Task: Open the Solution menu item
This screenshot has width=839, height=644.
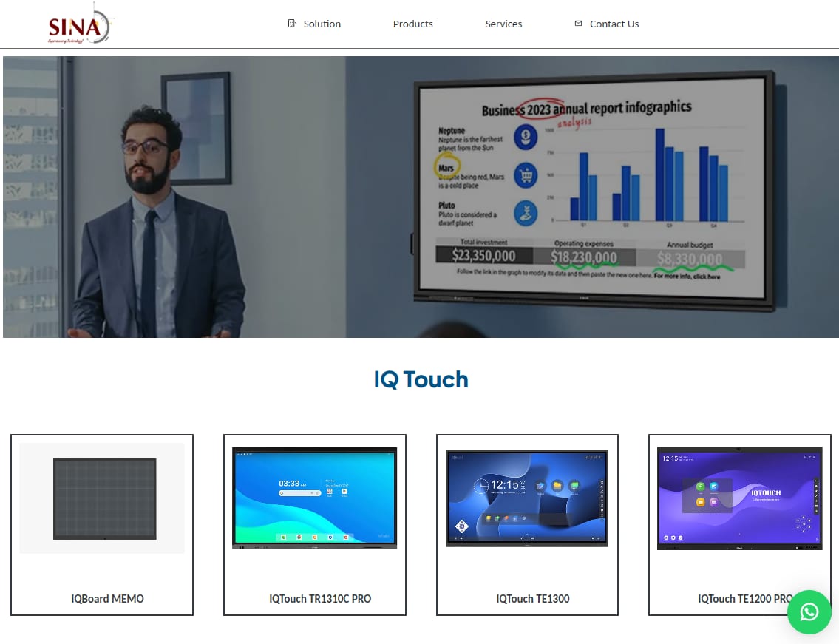Action: coord(322,24)
